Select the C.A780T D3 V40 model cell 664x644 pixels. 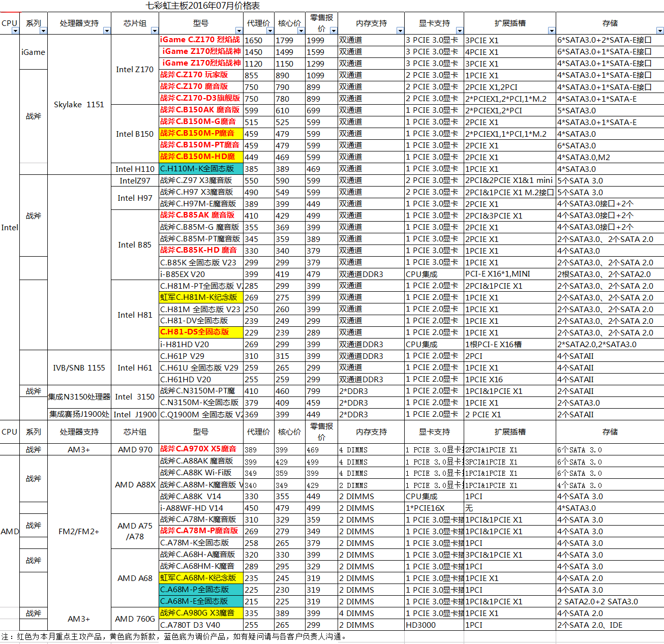pos(201,625)
